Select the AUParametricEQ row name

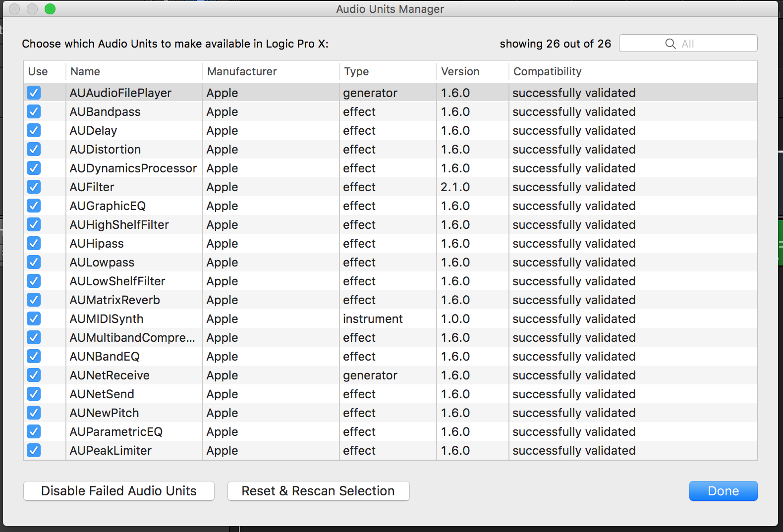[116, 432]
